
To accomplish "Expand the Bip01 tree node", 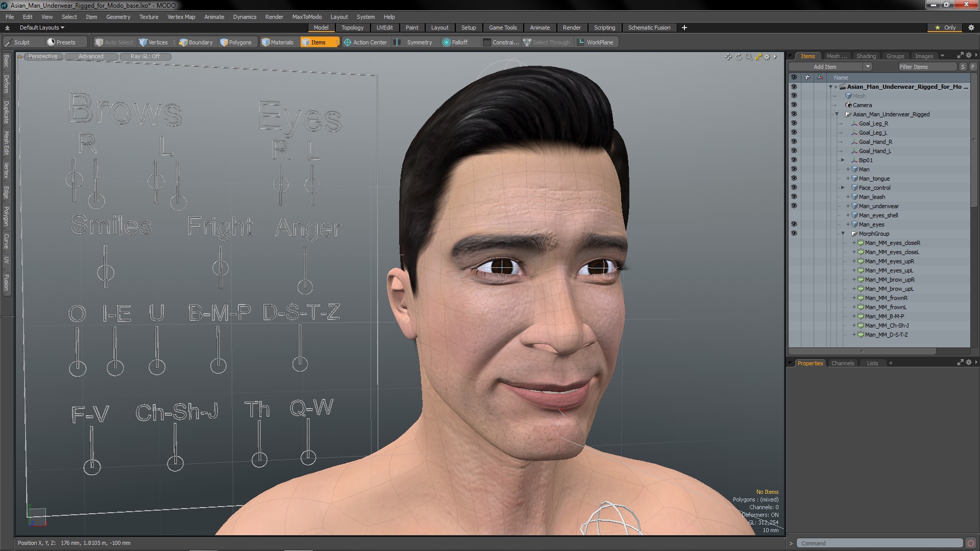I will [x=843, y=160].
